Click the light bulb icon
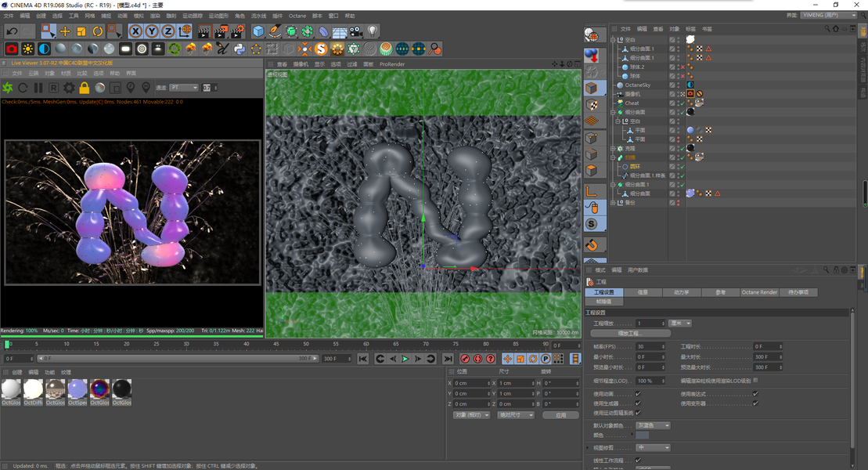868x470 pixels. click(373, 31)
